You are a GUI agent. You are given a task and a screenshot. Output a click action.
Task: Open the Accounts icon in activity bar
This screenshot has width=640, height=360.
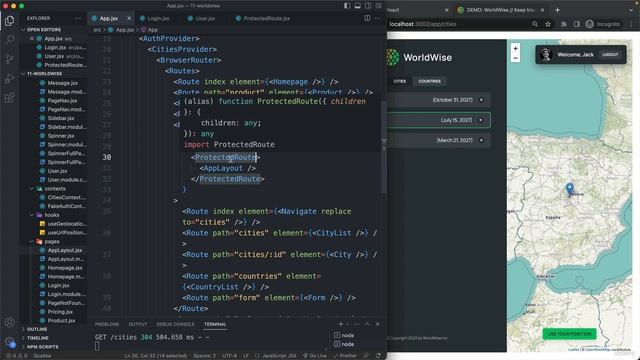9,322
